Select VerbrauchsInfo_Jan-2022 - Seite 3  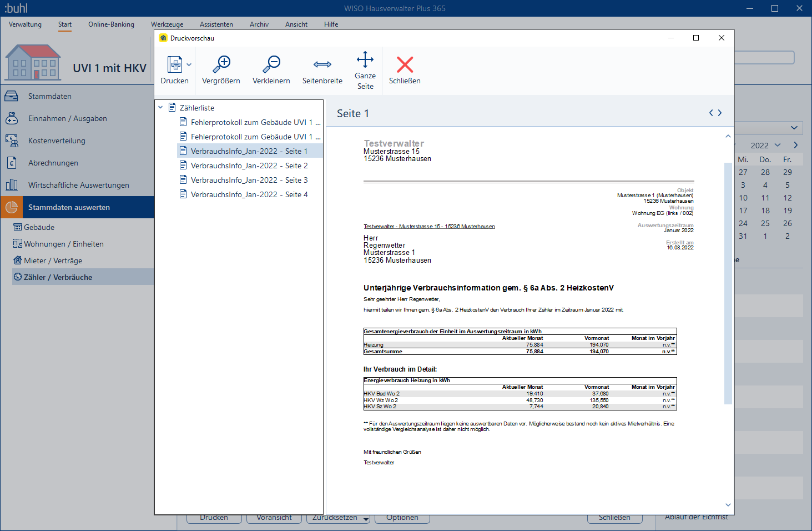pyautogui.click(x=249, y=180)
